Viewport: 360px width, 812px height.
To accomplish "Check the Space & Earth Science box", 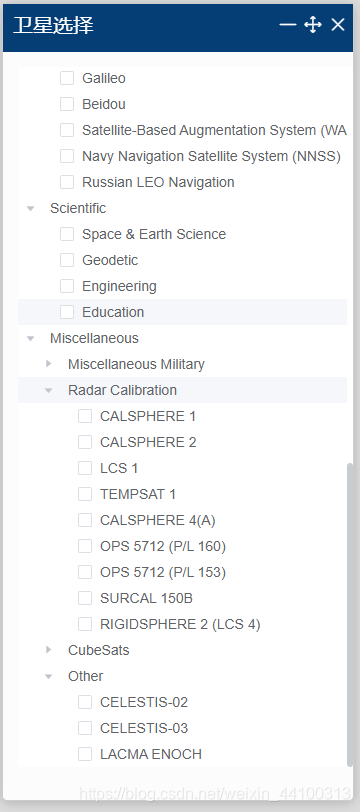I will (x=67, y=234).
